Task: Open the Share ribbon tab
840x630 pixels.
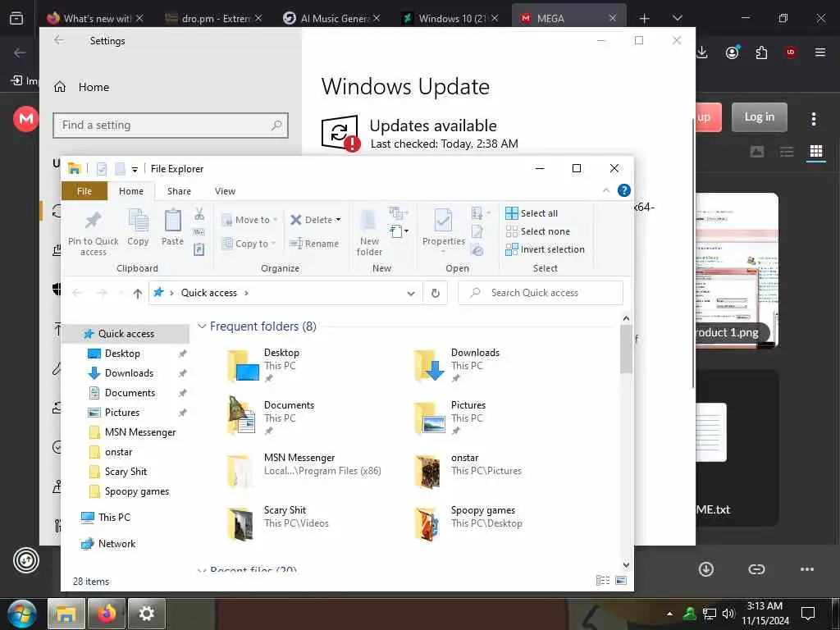Action: coord(179,191)
